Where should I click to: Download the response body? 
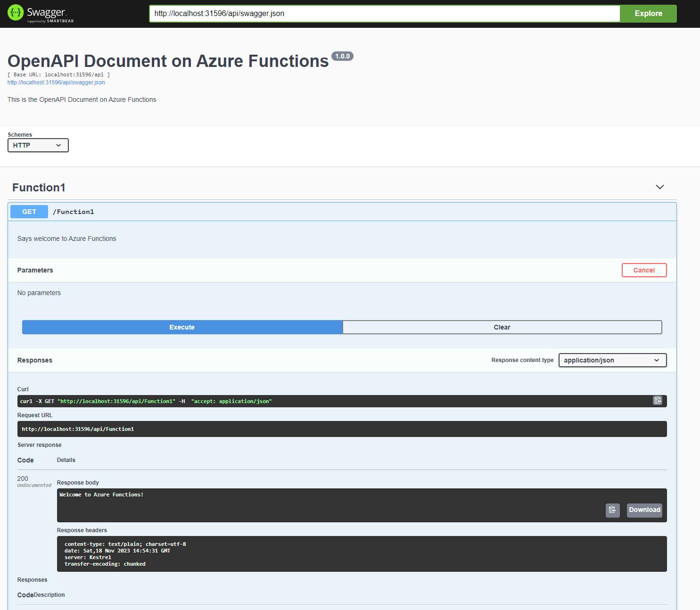tap(644, 510)
